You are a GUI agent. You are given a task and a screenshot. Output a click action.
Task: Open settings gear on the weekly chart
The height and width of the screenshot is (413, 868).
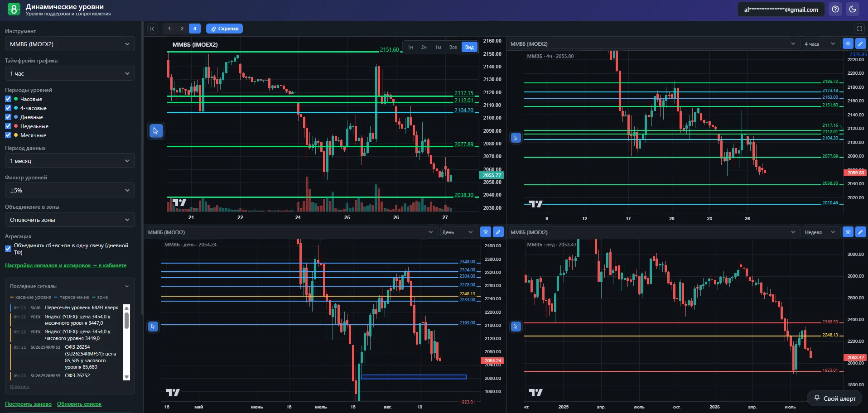848,232
